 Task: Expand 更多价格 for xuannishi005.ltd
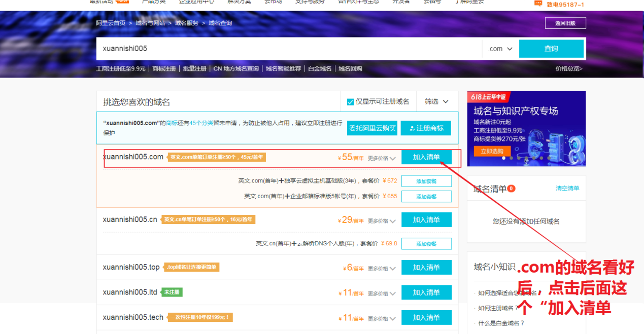(x=382, y=293)
